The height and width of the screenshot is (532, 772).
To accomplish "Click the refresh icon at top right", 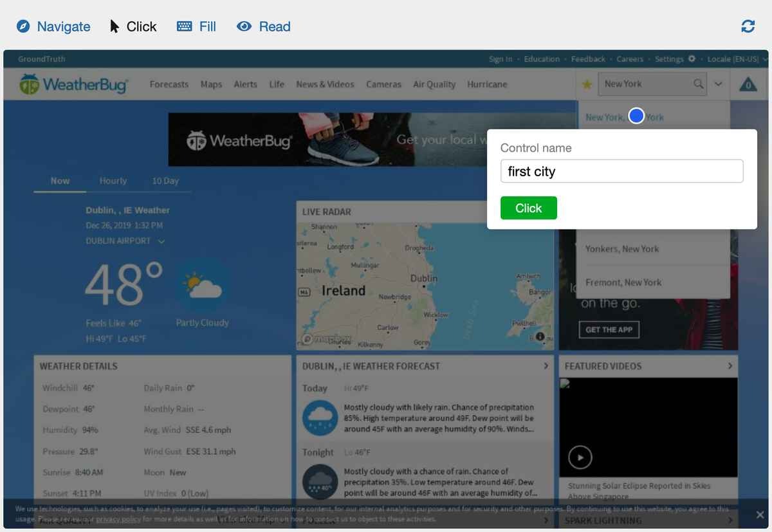I will tap(748, 26).
